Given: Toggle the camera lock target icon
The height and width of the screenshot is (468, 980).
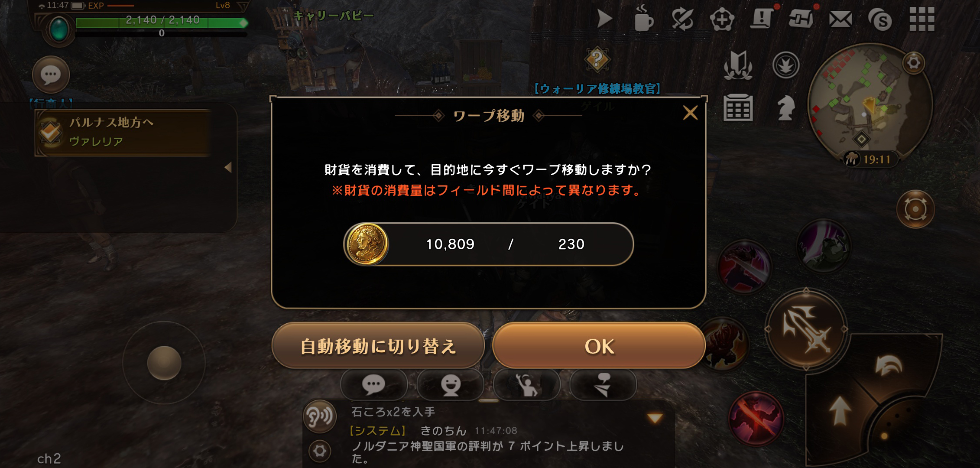Looking at the screenshot, I should (x=915, y=209).
